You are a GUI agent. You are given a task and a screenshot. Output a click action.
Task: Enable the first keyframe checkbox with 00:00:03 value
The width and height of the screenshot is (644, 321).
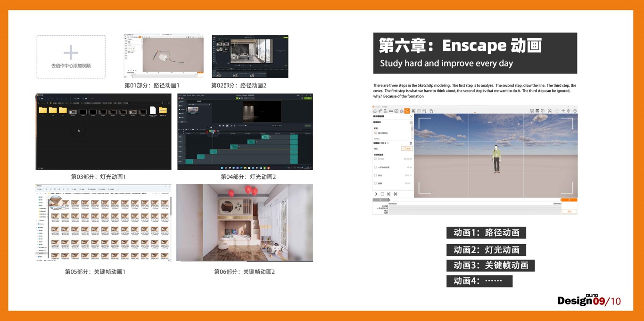(376, 159)
